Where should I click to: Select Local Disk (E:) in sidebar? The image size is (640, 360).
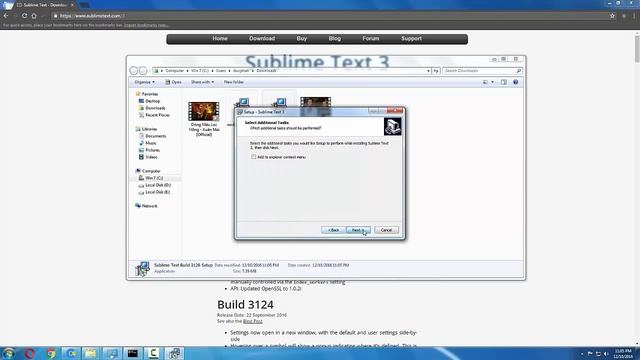154,192
